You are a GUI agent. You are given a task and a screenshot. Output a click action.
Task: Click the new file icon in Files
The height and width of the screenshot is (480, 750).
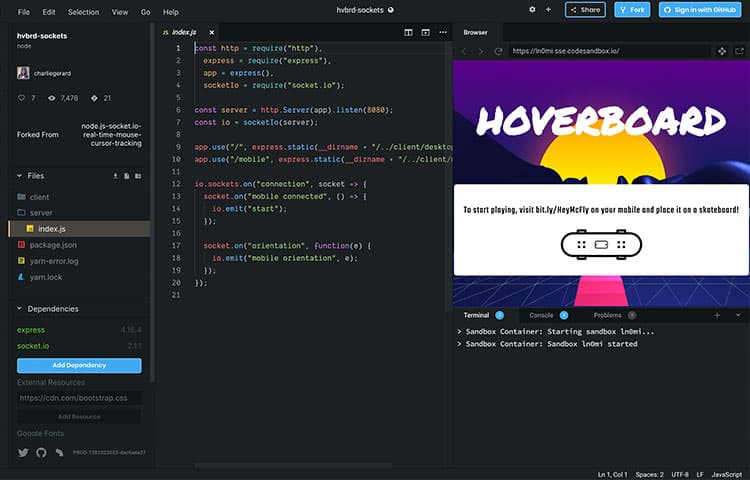(126, 176)
